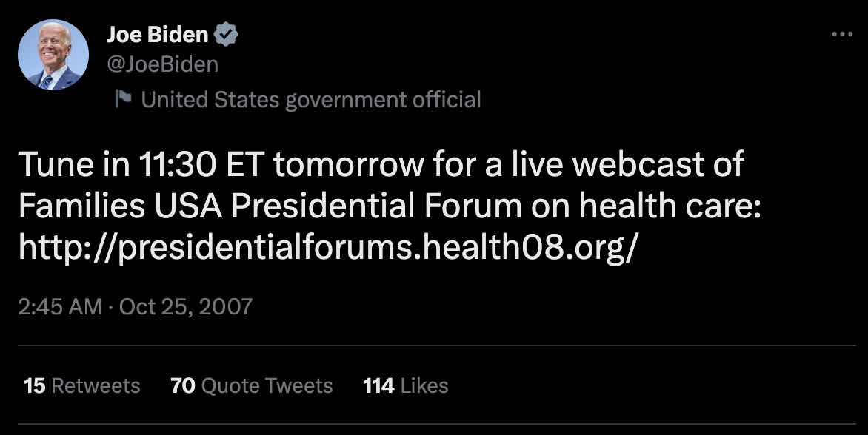Show the Quote Tweets list
The height and width of the screenshot is (435, 868).
tap(267, 385)
